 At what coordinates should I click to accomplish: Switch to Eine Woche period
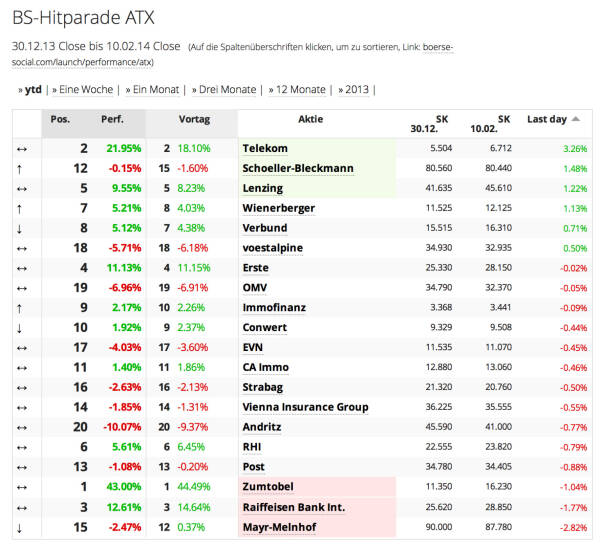tap(86, 90)
